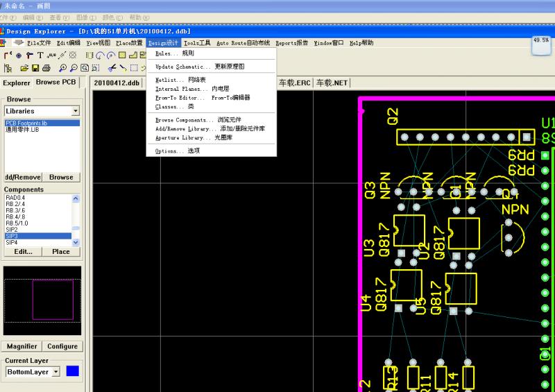Click the blue current layer color swatch
This screenshot has width=555, height=392.
(72, 372)
